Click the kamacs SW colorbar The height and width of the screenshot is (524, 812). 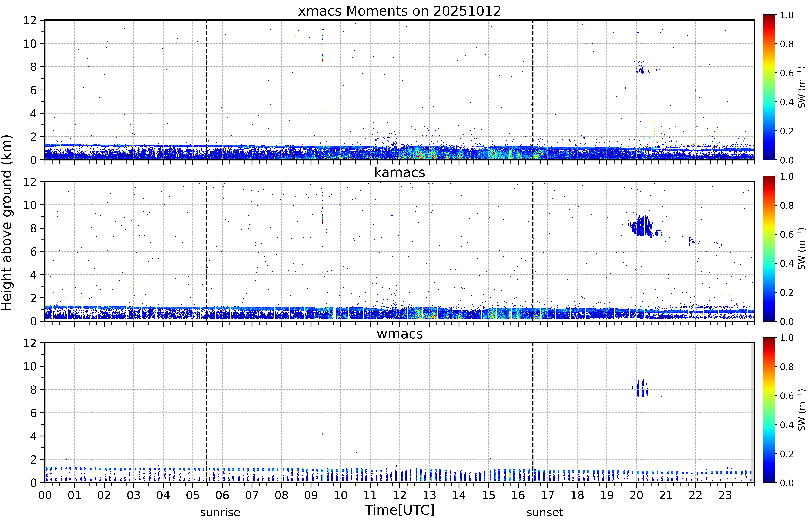pos(768,248)
